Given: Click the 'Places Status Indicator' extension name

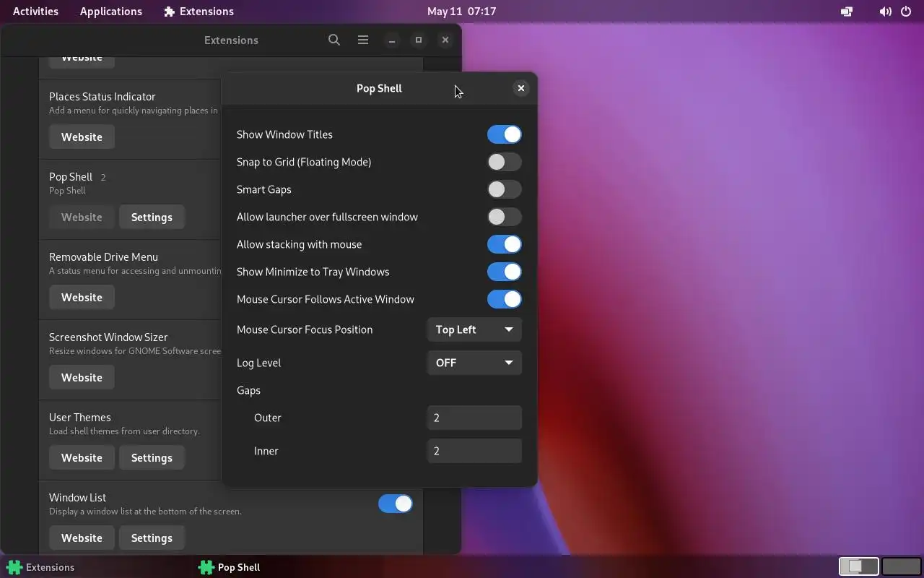Looking at the screenshot, I should [103, 96].
